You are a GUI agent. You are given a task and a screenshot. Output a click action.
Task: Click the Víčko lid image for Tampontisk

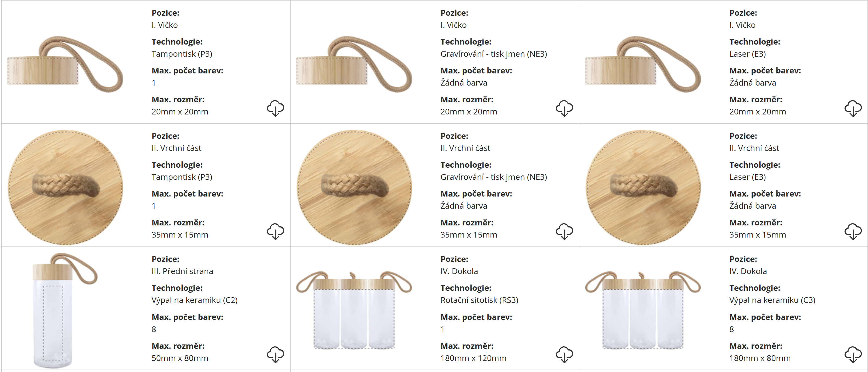pyautogui.click(x=65, y=65)
